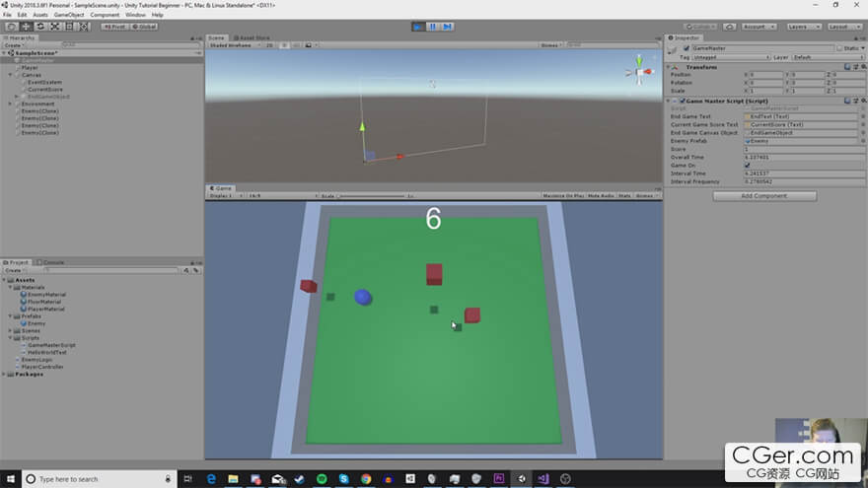Select the Rotate tool in the toolbar
Image resolution: width=868 pixels, height=488 pixels.
[40, 27]
